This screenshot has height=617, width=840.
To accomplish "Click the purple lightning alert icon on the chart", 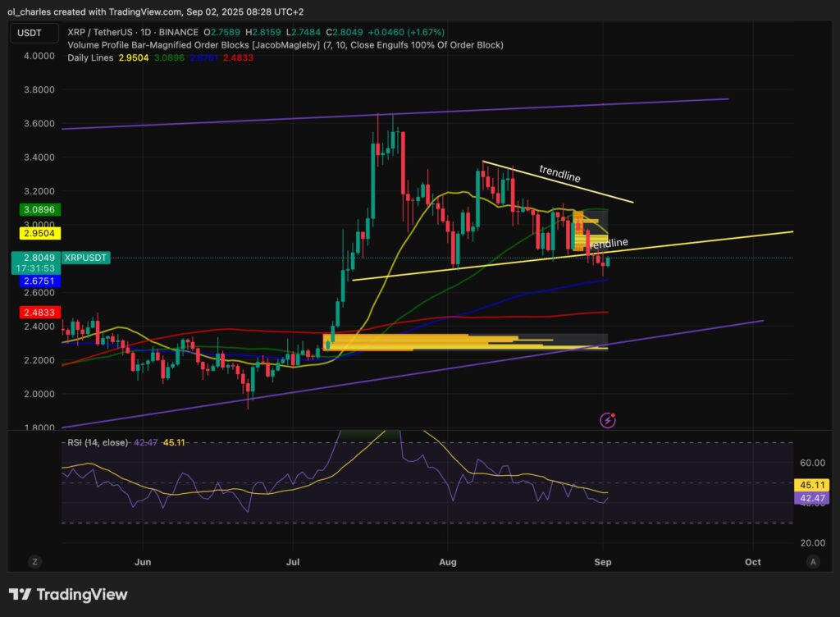I will (606, 420).
